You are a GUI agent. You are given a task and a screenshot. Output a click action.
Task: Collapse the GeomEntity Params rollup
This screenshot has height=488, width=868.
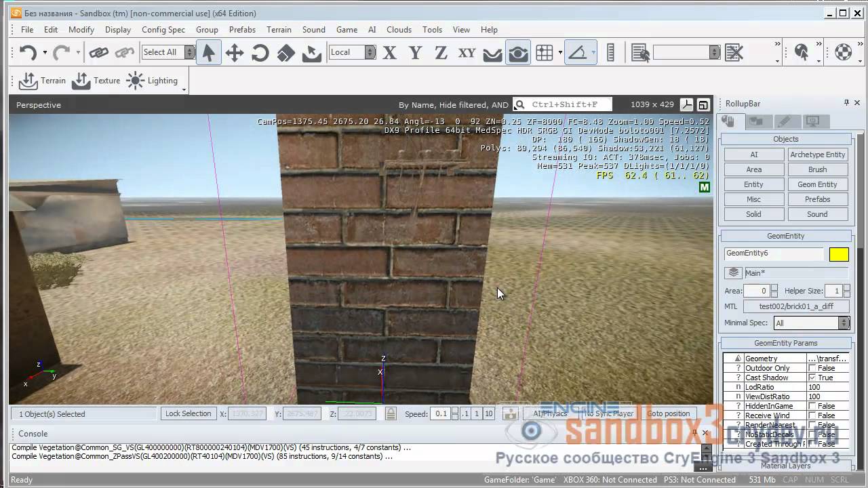(785, 343)
